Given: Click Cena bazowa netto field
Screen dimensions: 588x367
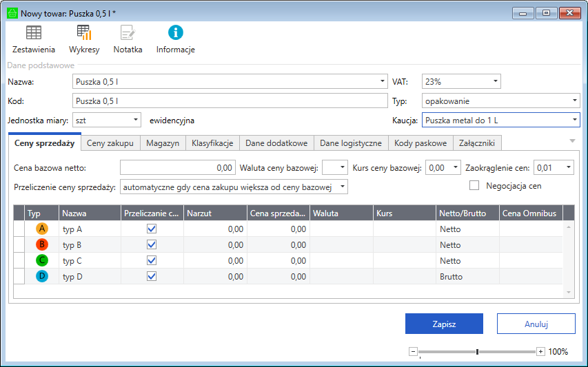Looking at the screenshot, I should coord(178,167).
